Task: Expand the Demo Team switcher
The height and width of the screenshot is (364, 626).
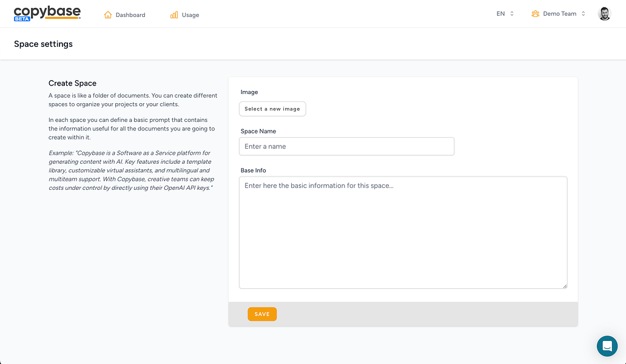Action: tap(559, 13)
